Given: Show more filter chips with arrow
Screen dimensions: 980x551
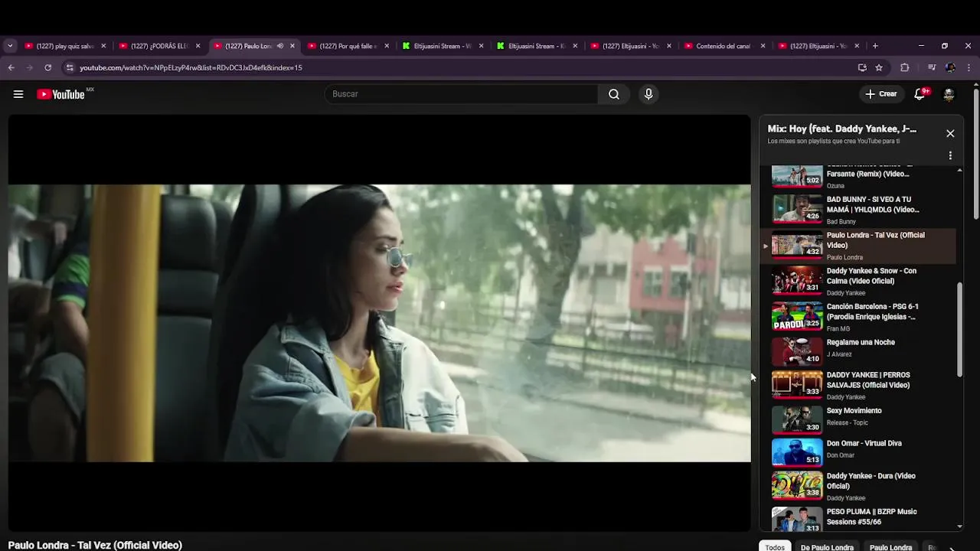Looking at the screenshot, I should [952, 548].
